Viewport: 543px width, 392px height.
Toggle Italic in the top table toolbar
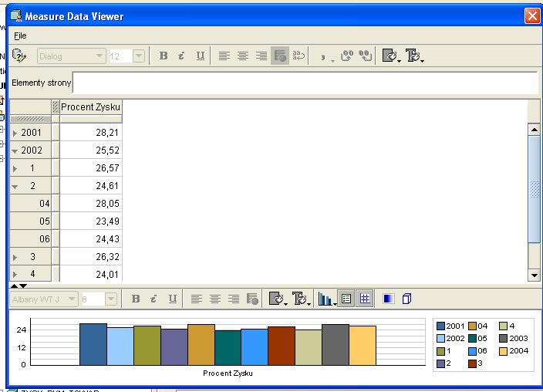pyautogui.click(x=181, y=56)
